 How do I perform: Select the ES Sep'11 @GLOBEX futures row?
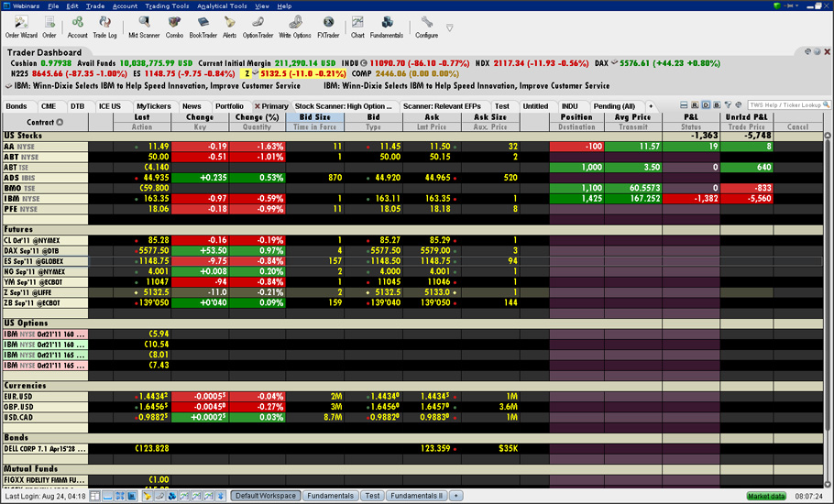pos(413,261)
